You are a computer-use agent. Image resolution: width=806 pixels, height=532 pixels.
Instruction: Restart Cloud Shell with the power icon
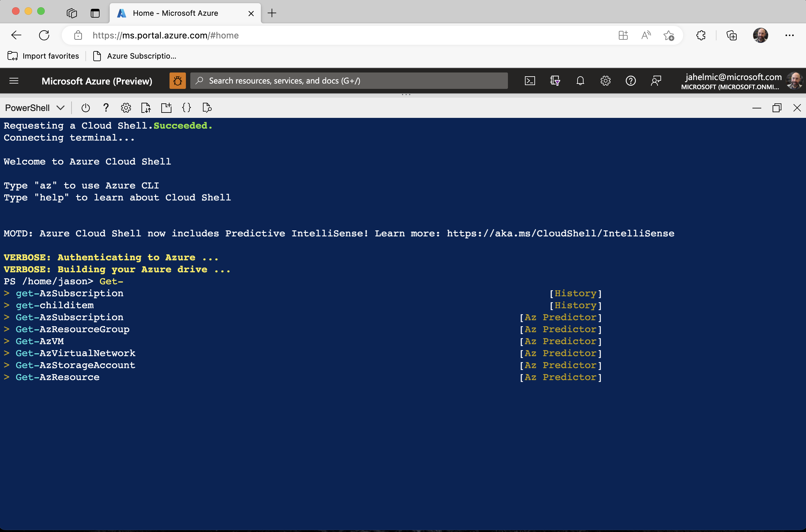point(85,107)
